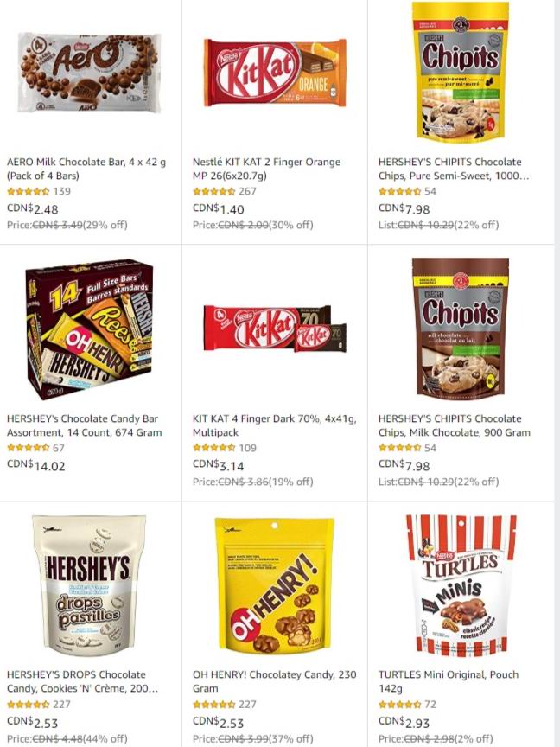The height and width of the screenshot is (747, 560).
Task: Open the Turtles Minis pouch image
Action: tap(461, 585)
